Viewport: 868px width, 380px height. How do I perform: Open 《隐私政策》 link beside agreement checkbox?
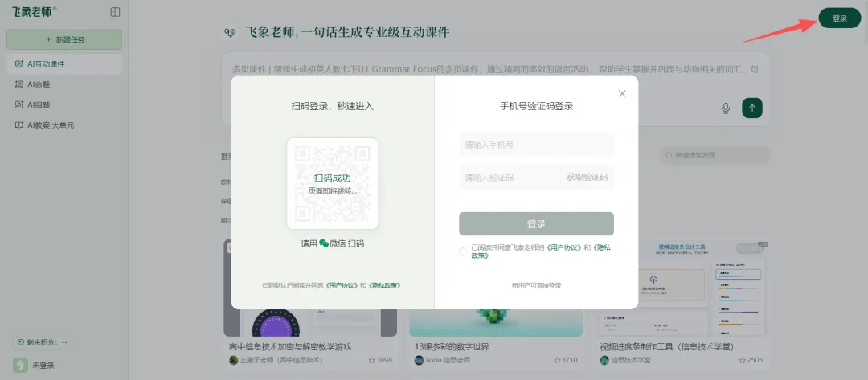coord(600,247)
